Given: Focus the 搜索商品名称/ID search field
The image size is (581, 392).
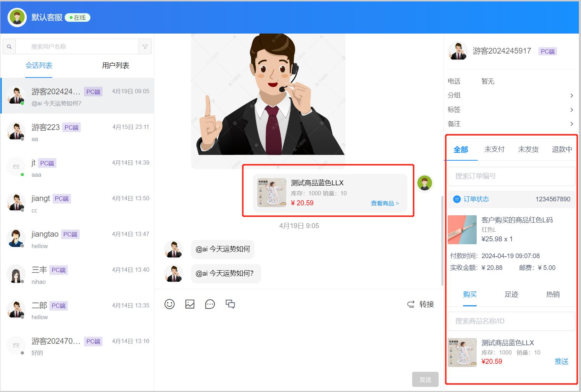Looking at the screenshot, I should click(x=511, y=321).
